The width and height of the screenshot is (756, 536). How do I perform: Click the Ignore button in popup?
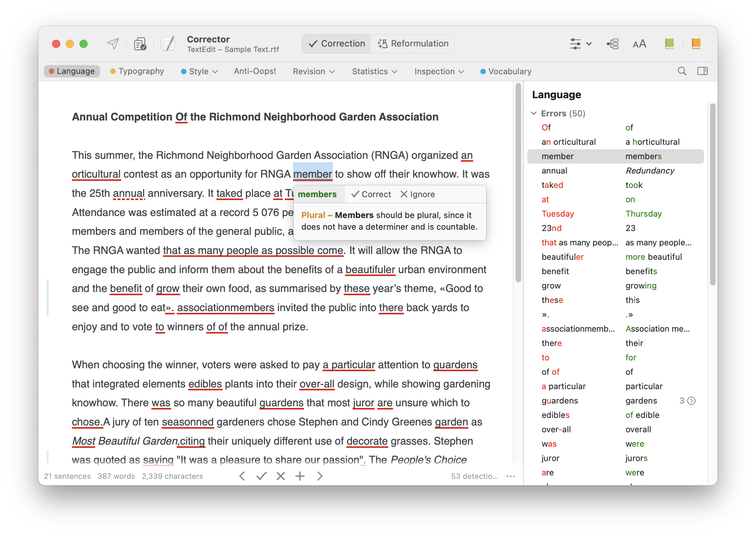coord(418,194)
